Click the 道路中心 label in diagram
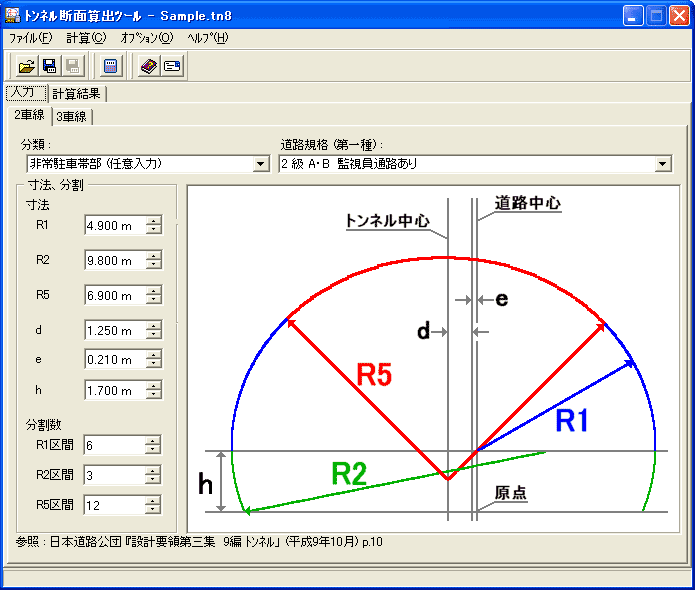The height and width of the screenshot is (590, 695). click(x=527, y=203)
